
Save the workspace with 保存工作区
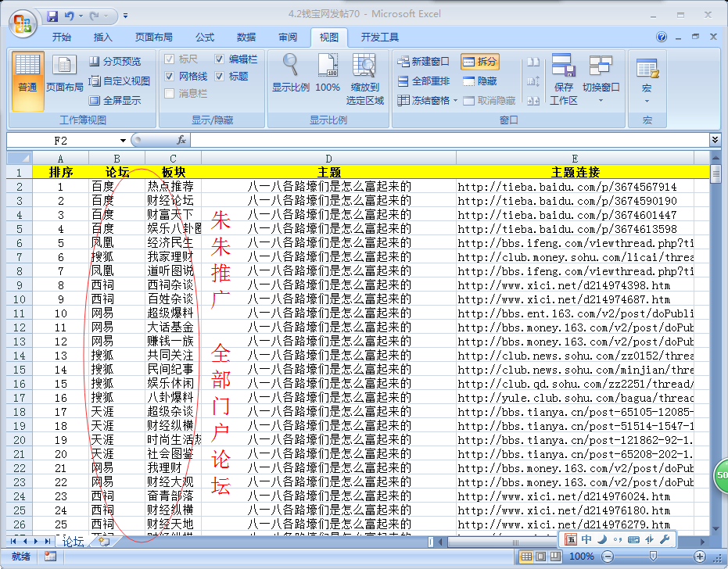click(564, 80)
